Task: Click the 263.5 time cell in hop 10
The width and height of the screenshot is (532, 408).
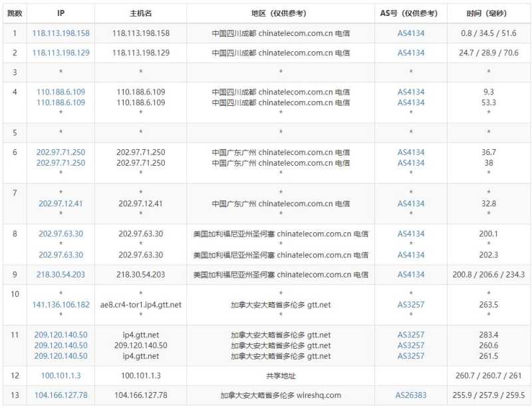Action: point(489,305)
